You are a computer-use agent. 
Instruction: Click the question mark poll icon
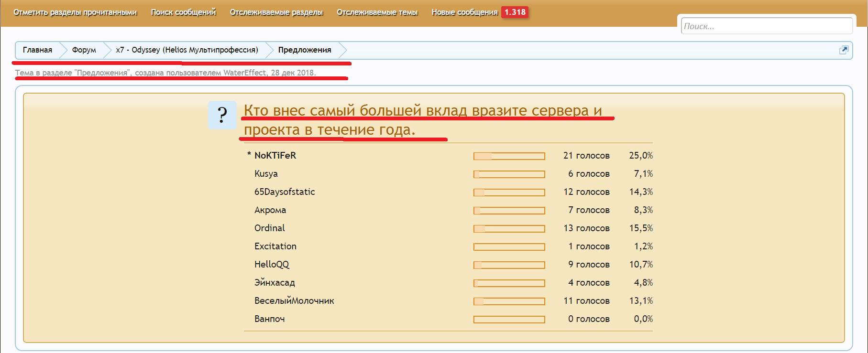coord(222,115)
